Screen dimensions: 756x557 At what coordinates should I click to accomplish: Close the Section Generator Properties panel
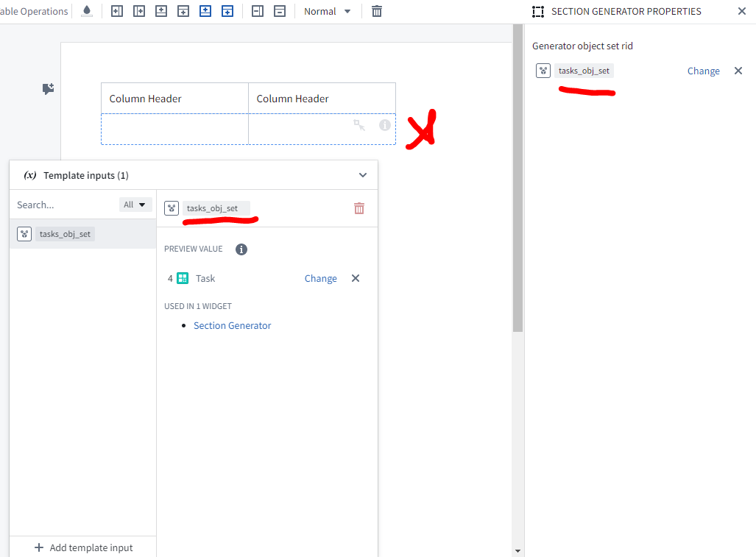(x=742, y=11)
